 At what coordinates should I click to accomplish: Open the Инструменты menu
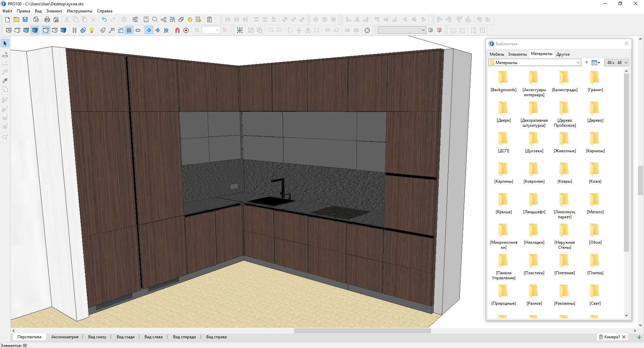79,11
